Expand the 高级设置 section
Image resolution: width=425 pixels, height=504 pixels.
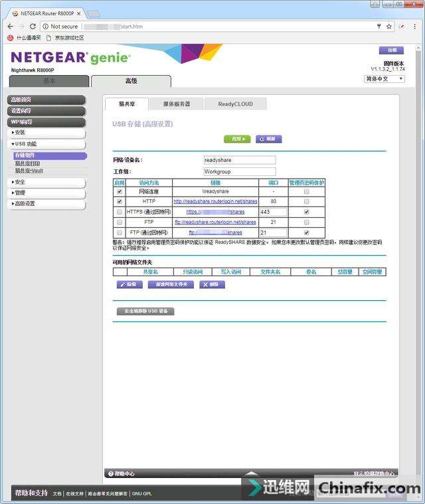(46, 204)
